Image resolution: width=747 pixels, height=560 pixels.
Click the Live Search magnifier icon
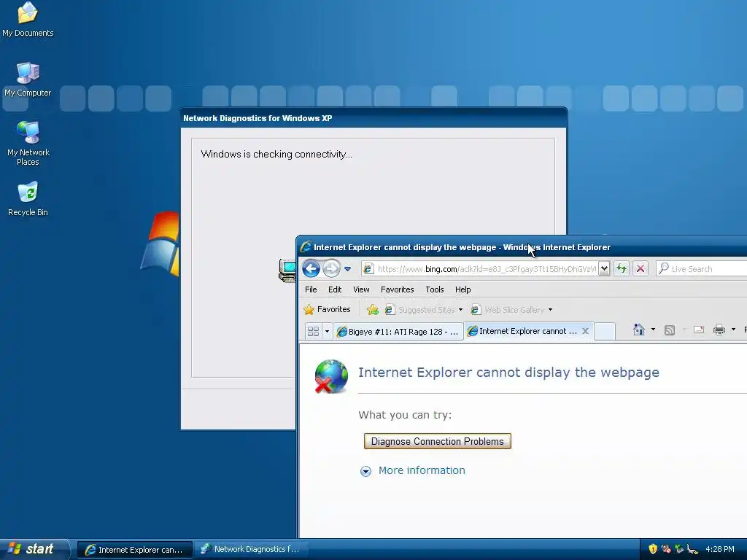[664, 268]
